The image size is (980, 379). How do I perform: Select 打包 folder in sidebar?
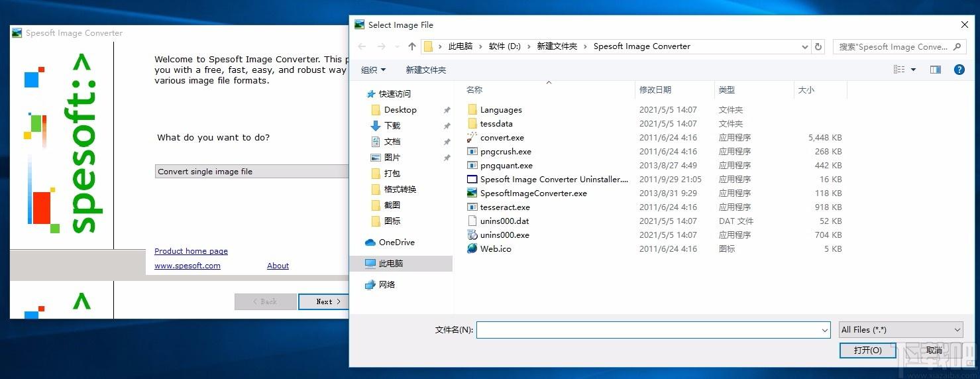click(x=392, y=174)
